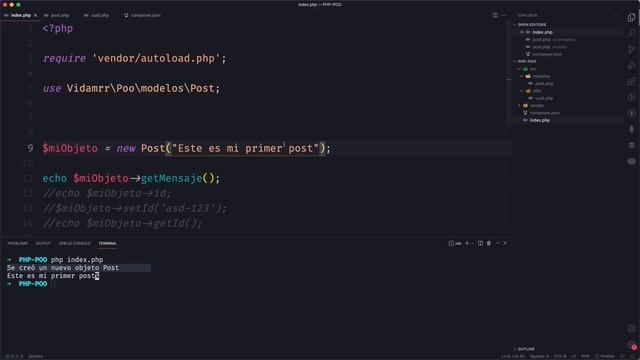Open the Debug Console panel tab
Image resolution: width=640 pixels, height=360 pixels.
(x=74, y=243)
